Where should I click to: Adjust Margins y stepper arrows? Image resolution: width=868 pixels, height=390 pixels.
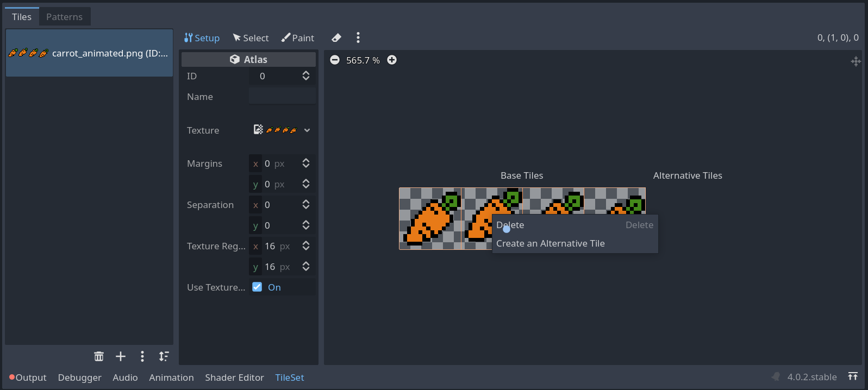[306, 184]
